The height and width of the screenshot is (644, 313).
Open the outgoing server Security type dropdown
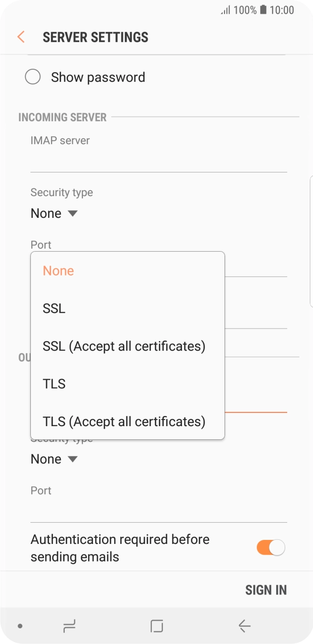click(54, 458)
